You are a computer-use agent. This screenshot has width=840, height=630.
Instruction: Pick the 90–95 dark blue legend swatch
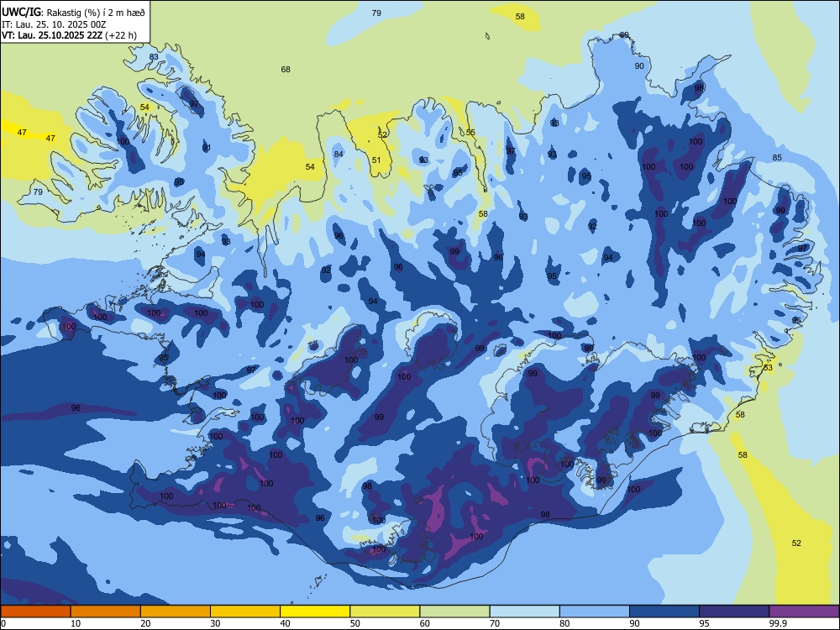[664, 612]
